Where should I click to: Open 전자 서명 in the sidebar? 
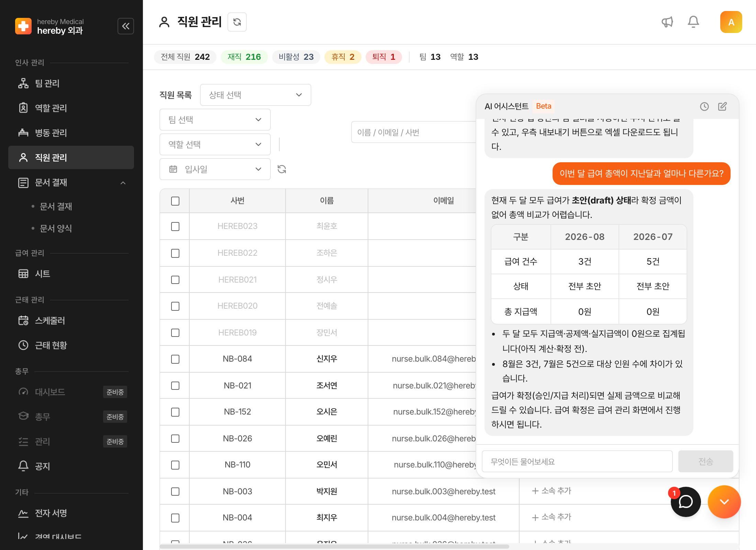click(71, 513)
